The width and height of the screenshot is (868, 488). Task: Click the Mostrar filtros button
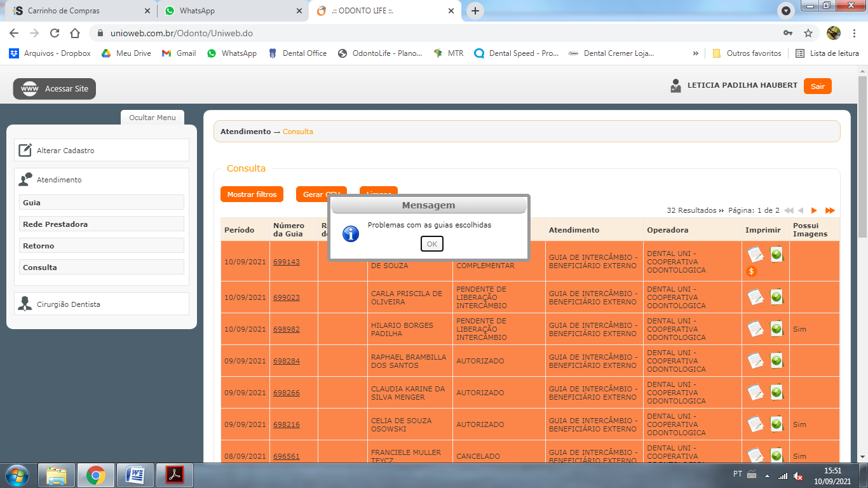[252, 194]
